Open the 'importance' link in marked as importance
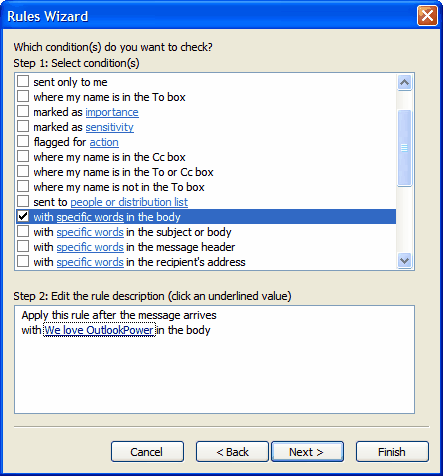Image resolution: width=443 pixels, height=476 pixels. [x=112, y=112]
